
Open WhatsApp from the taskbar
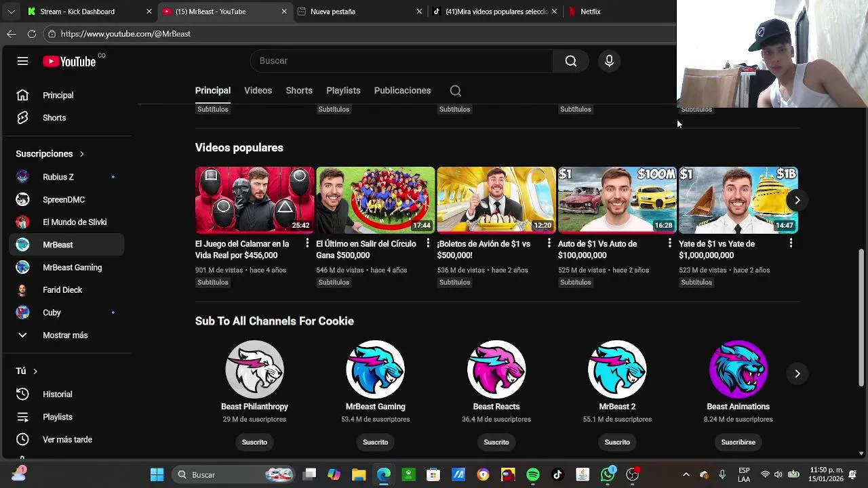point(608,474)
